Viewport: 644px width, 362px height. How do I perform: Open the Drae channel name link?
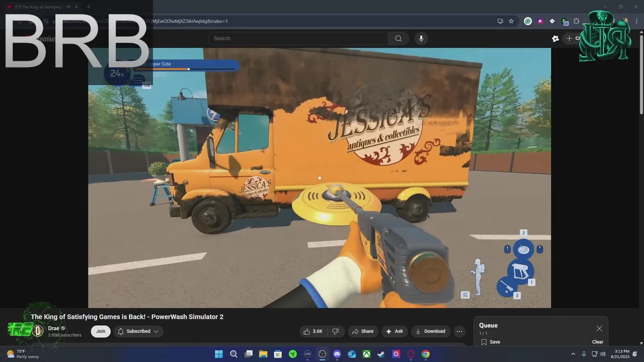coord(53,328)
